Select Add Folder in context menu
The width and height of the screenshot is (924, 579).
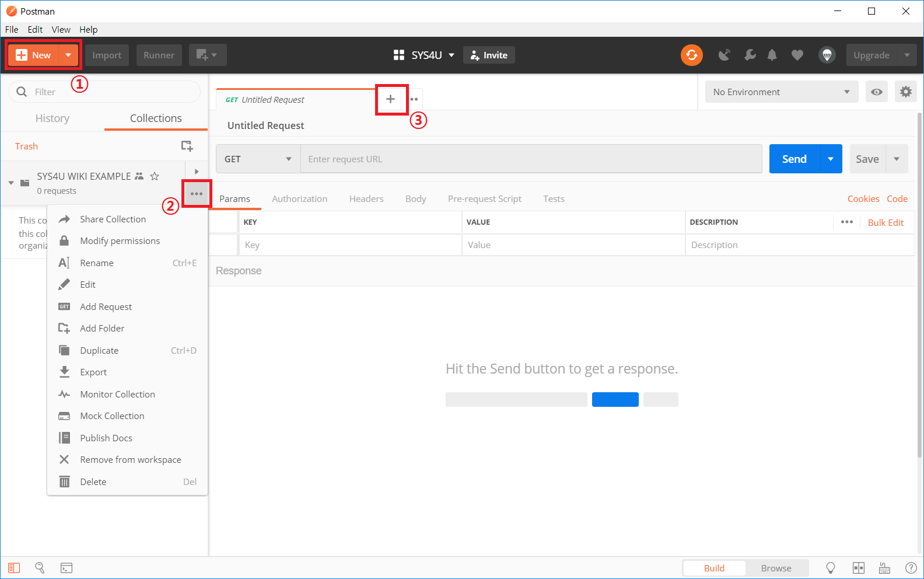127,328
